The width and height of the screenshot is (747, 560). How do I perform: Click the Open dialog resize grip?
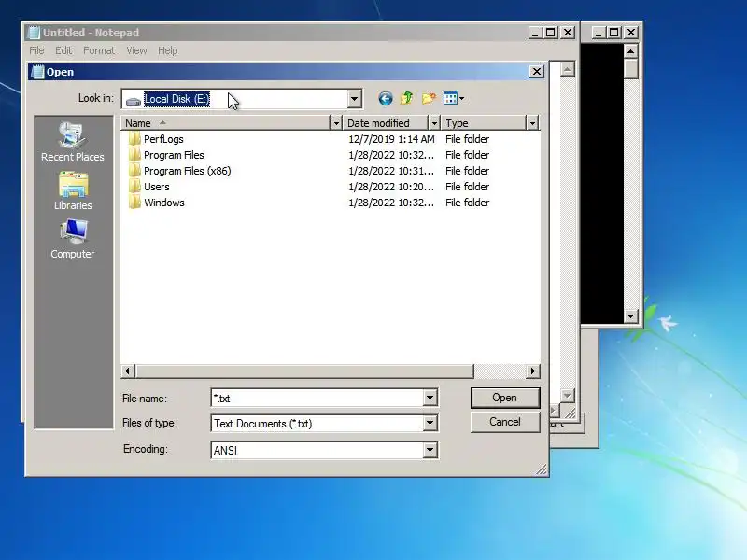click(x=542, y=470)
